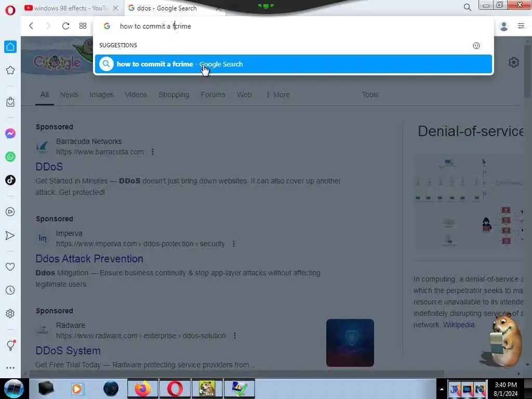
Task: Open Firefox from the taskbar
Action: (x=143, y=389)
